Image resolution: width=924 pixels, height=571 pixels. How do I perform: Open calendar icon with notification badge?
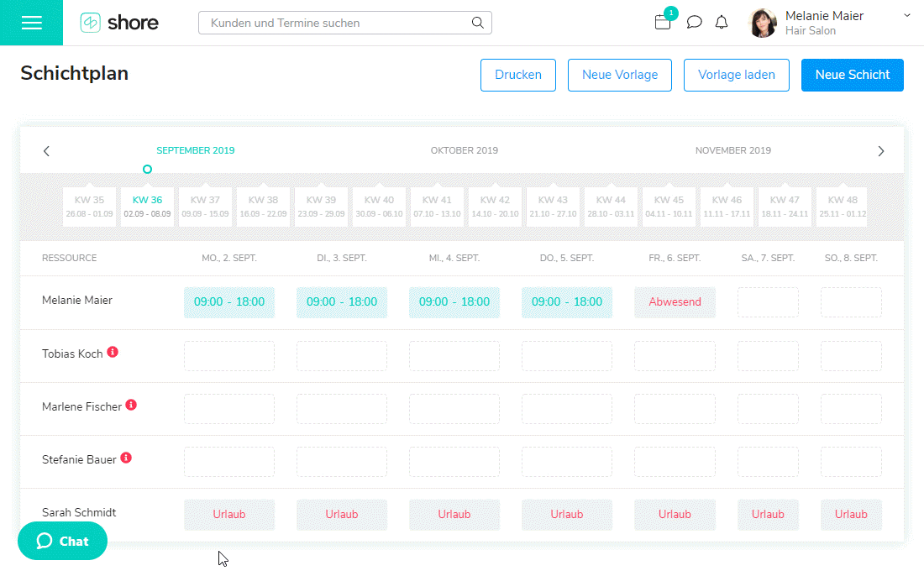[663, 22]
